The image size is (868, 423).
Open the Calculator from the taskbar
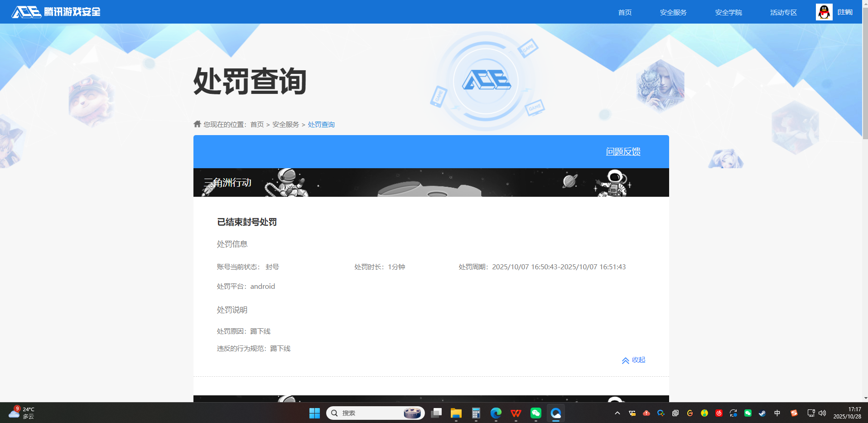coord(476,413)
